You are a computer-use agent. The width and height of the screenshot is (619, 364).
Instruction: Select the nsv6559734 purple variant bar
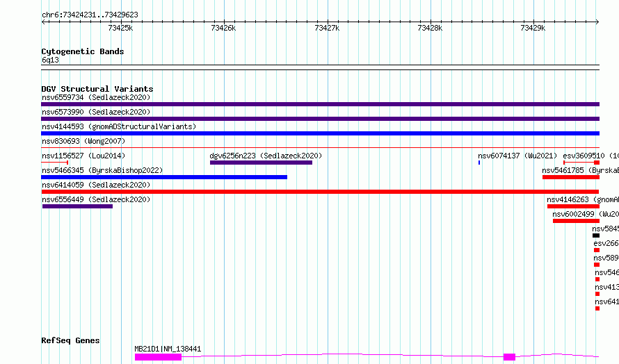(320, 104)
